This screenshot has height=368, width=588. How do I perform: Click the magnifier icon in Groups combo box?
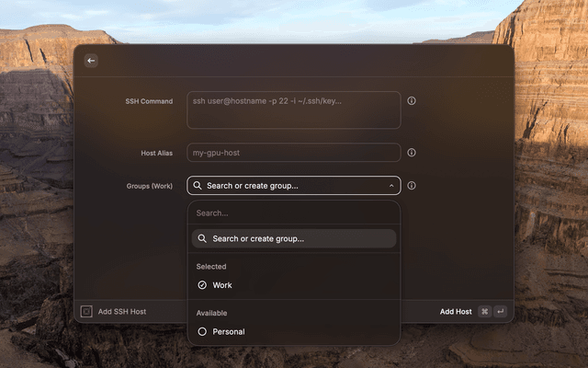click(x=198, y=186)
